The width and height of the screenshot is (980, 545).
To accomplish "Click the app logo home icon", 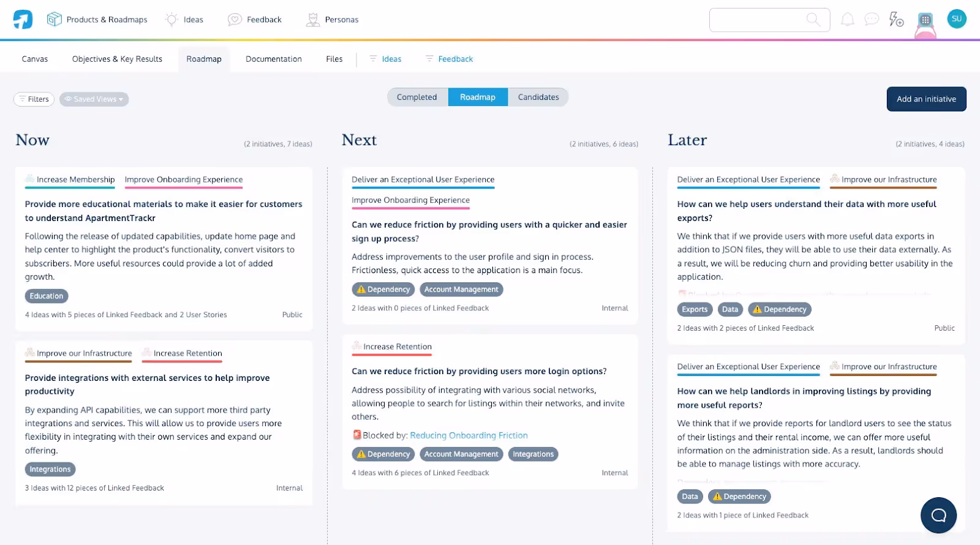I will (23, 20).
